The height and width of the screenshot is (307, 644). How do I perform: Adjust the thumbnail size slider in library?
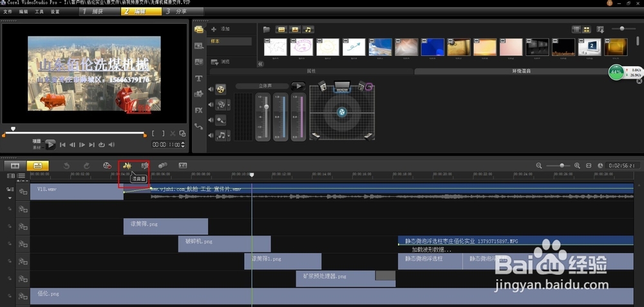point(622,29)
